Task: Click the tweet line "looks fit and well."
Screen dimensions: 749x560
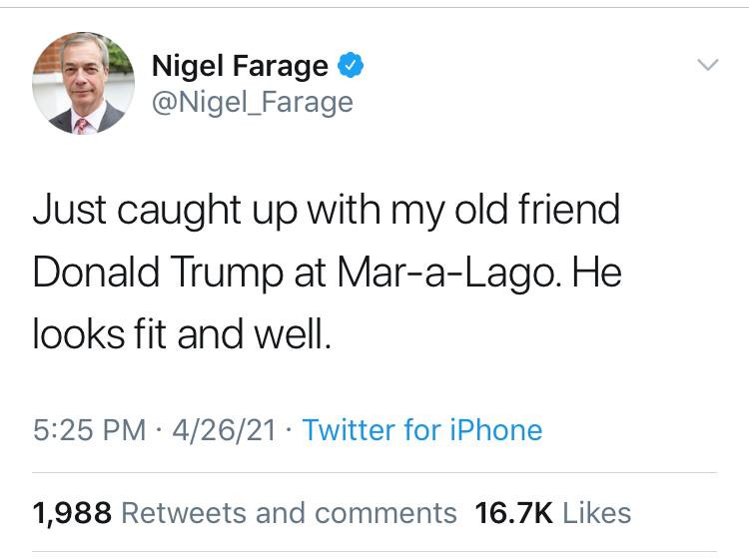Action: point(180,334)
